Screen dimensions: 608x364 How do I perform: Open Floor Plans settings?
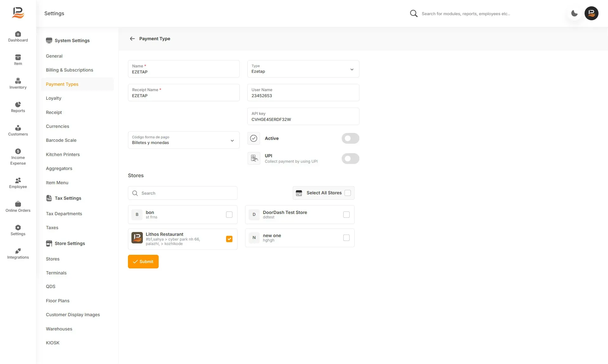[x=58, y=301]
